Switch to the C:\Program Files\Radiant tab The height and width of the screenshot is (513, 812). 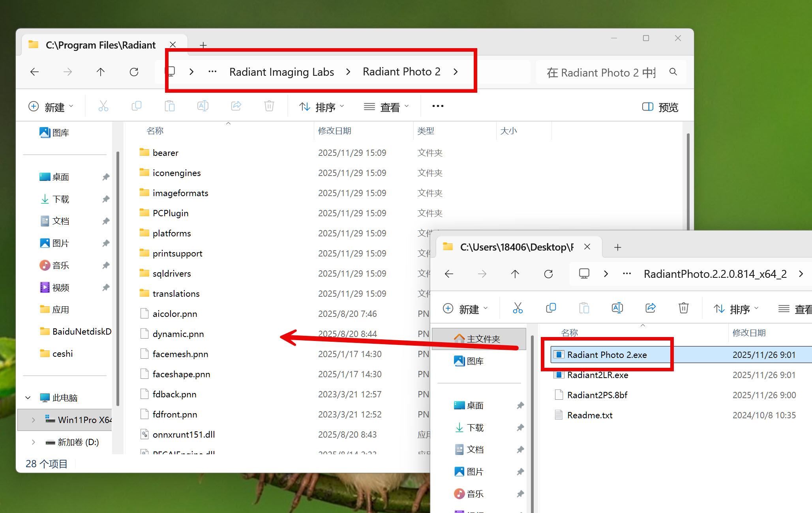[x=100, y=45]
